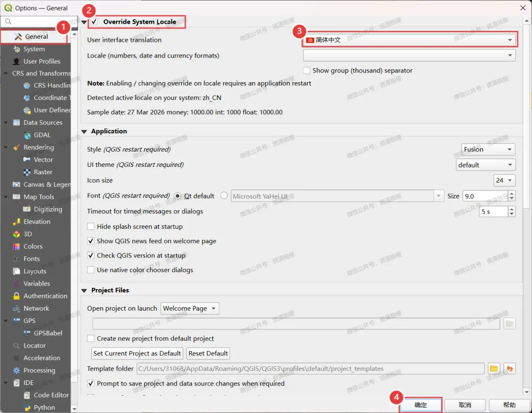
Task: Open Acceleration settings page
Action: 42,358
